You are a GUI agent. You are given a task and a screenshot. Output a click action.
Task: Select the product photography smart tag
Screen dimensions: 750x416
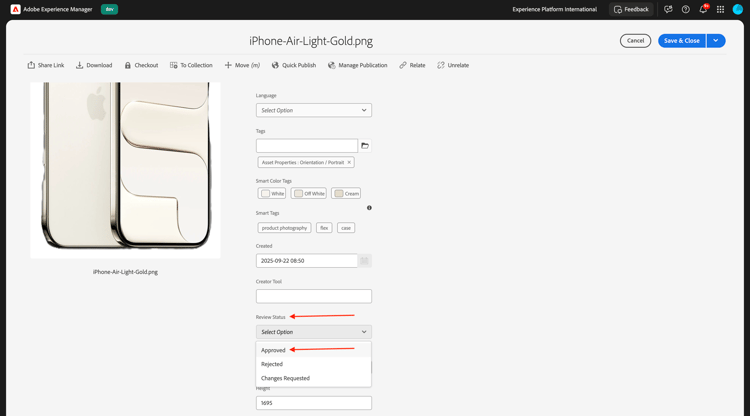pos(284,228)
